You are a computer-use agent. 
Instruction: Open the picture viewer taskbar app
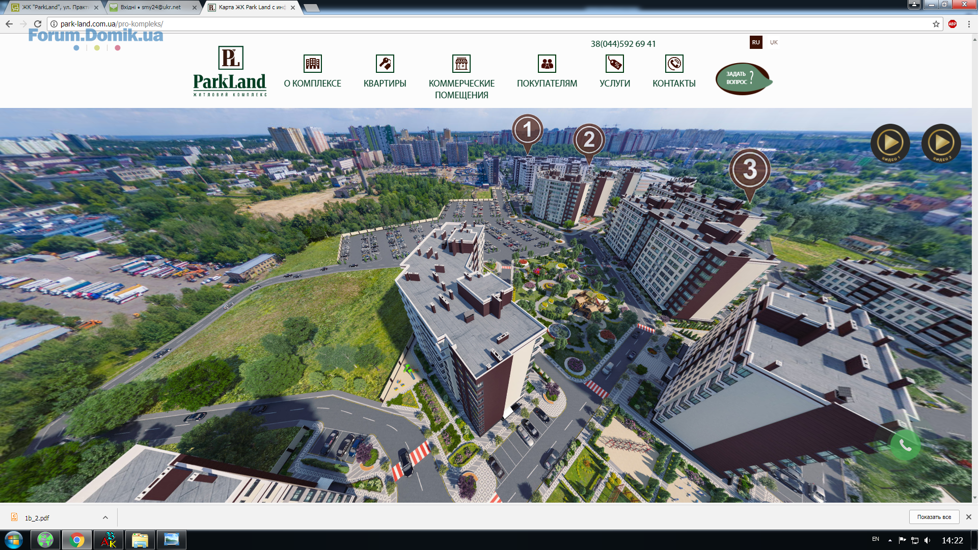point(172,540)
